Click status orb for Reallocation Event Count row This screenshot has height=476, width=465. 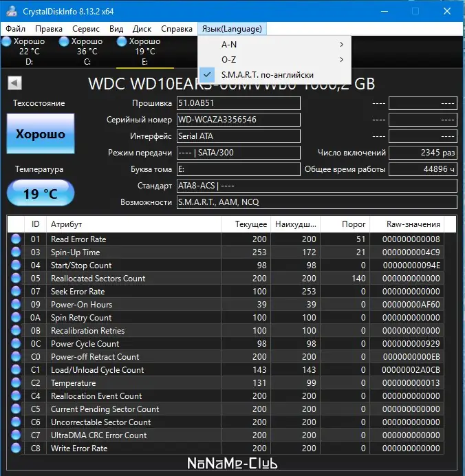pyautogui.click(x=16, y=396)
